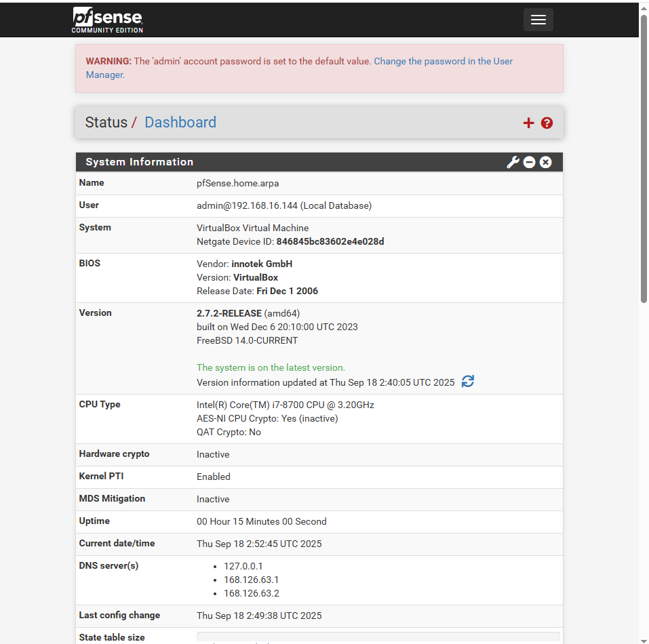Click the Dashboard breadcrumb link
This screenshot has width=649, height=644.
click(180, 123)
